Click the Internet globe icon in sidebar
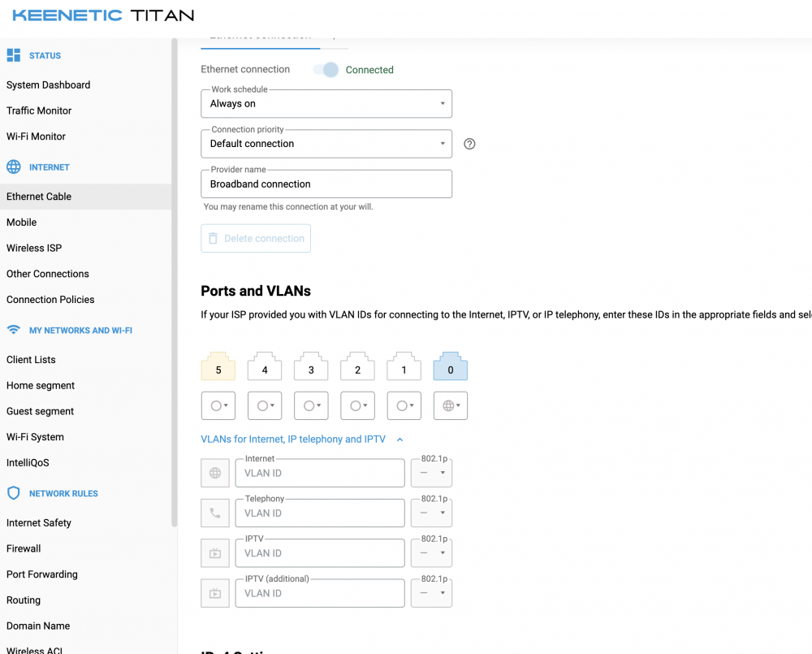Viewport: 812px width, 654px height. [14, 167]
